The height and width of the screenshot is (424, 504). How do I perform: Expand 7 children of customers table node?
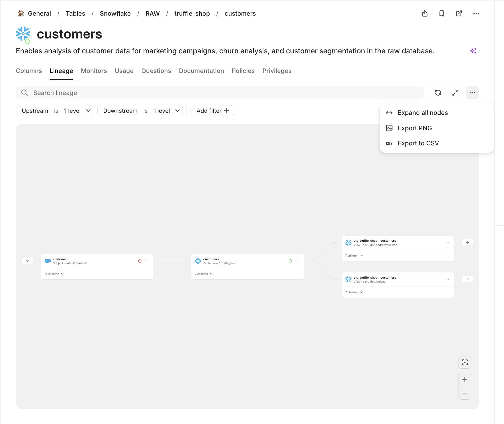204,274
